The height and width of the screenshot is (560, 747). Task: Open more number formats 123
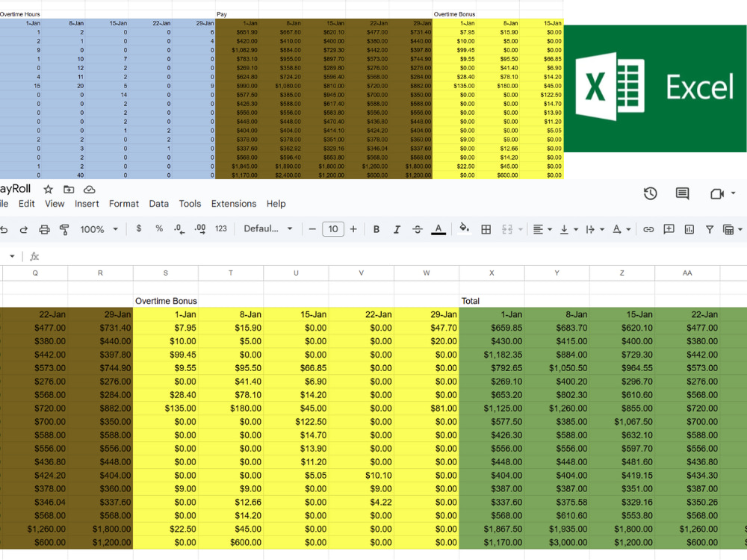[x=221, y=228]
